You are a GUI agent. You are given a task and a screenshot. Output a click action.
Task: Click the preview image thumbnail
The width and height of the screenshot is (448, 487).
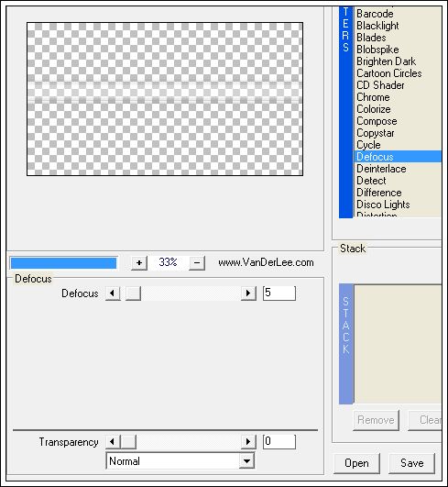pyautogui.click(x=165, y=99)
